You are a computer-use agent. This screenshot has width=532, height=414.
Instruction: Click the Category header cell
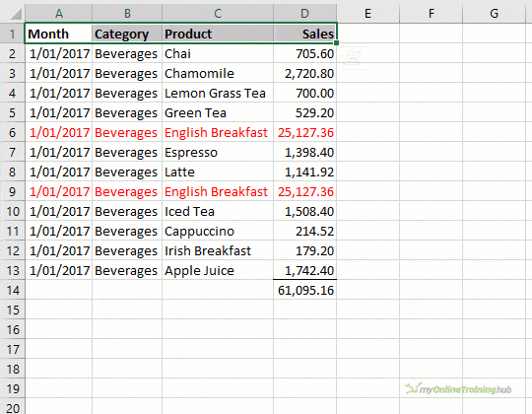click(x=127, y=34)
